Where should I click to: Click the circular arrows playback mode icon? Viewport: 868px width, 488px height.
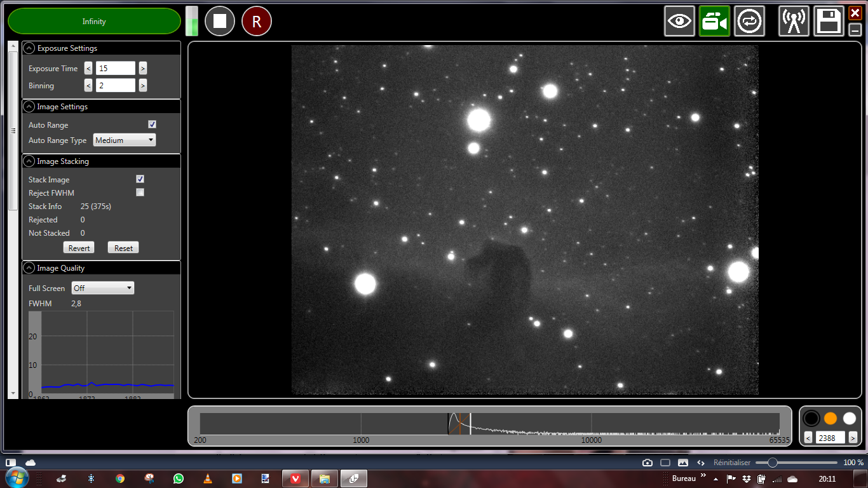tap(749, 21)
